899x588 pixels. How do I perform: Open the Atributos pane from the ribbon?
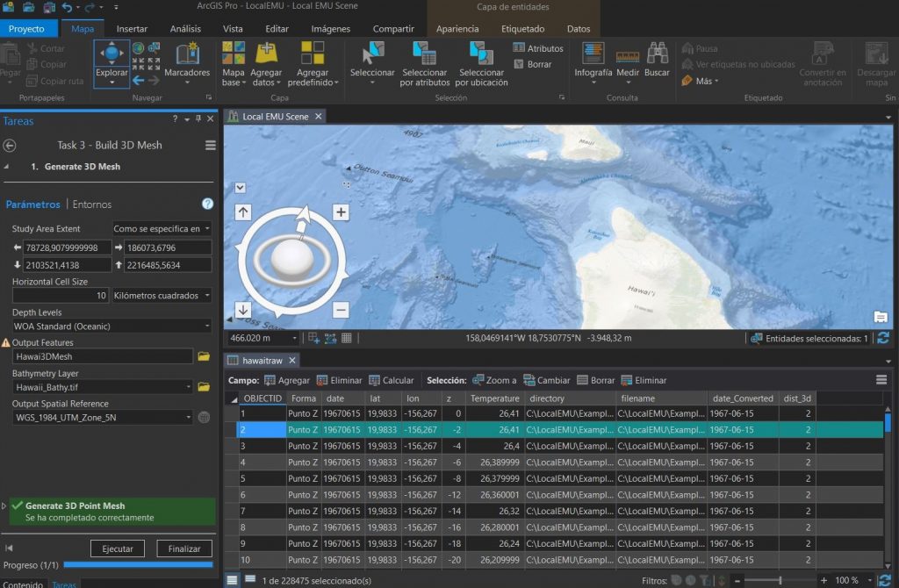pyautogui.click(x=538, y=49)
